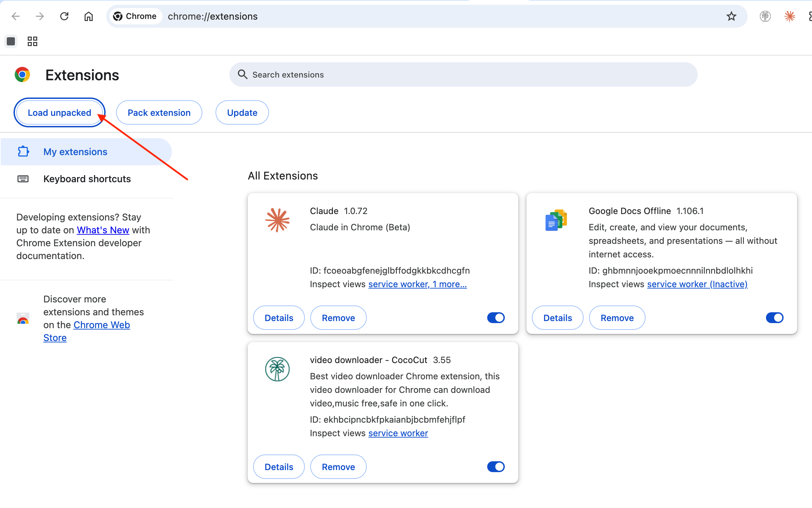812x508 pixels.
Task: Go forward using the browser forward arrow
Action: (x=40, y=16)
